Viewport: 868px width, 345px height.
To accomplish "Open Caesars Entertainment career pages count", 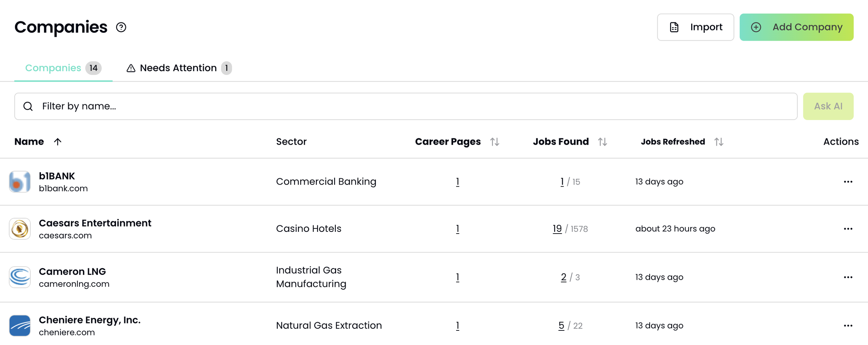I will [458, 229].
